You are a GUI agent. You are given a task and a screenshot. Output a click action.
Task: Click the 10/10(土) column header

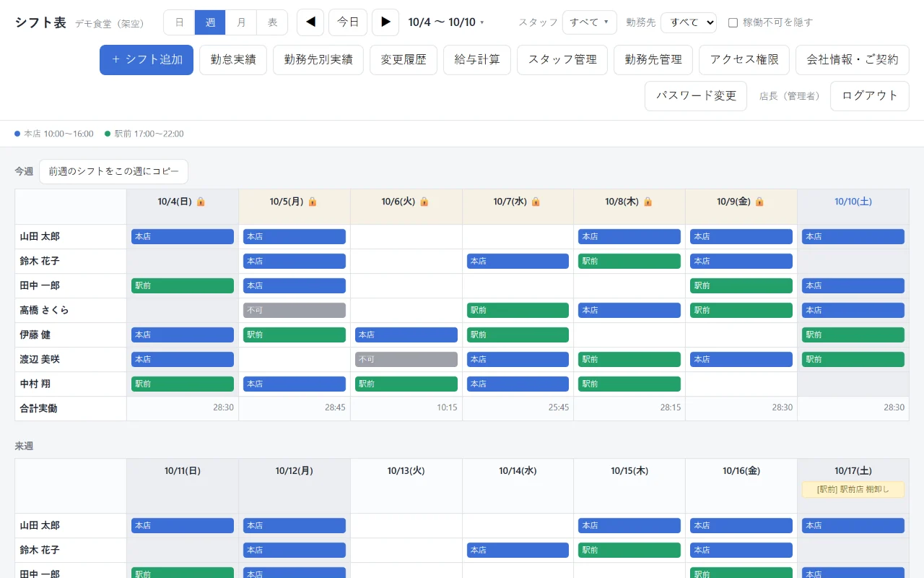coord(853,207)
